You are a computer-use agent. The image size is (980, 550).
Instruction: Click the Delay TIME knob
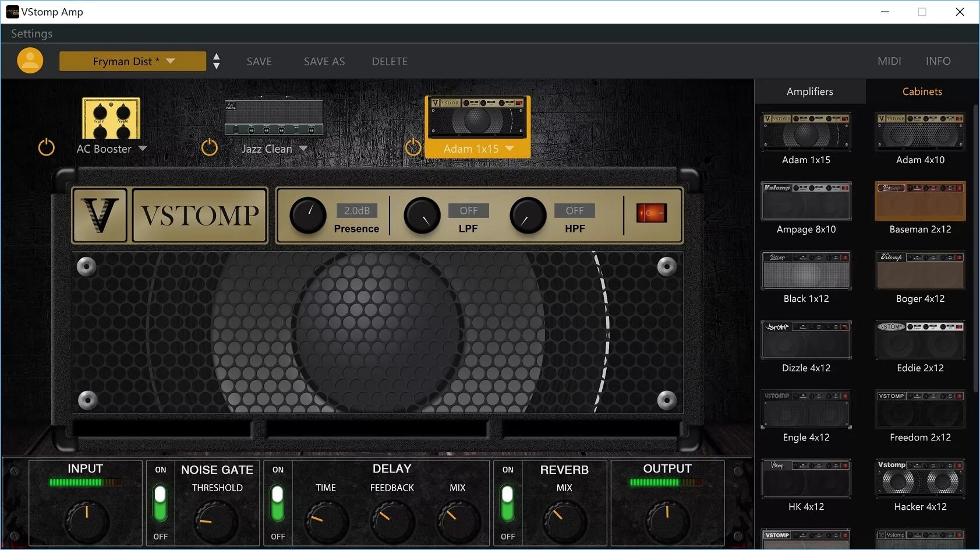coord(326,522)
